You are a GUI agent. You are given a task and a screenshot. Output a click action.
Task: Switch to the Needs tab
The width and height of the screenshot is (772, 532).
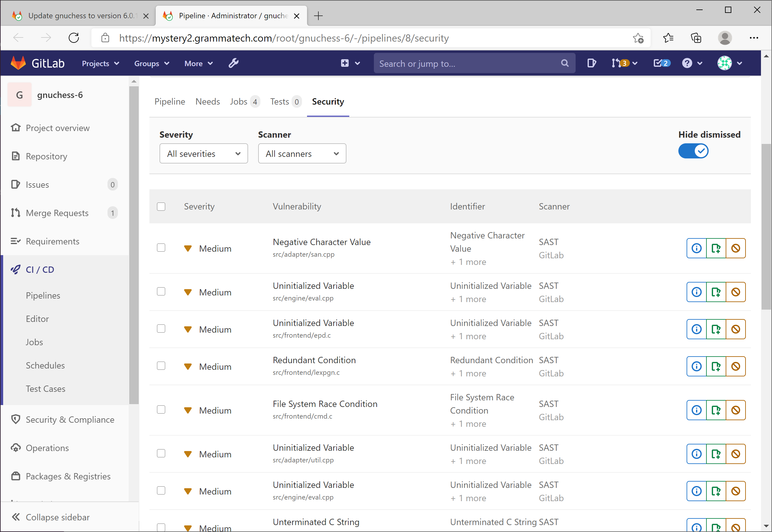click(207, 102)
